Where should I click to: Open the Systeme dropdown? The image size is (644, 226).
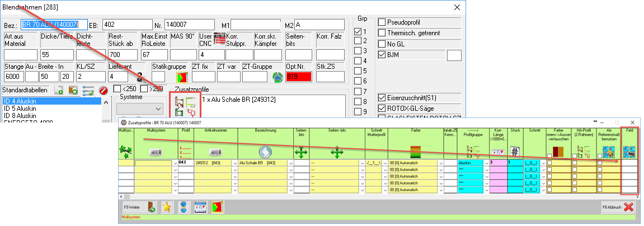(x=139, y=109)
